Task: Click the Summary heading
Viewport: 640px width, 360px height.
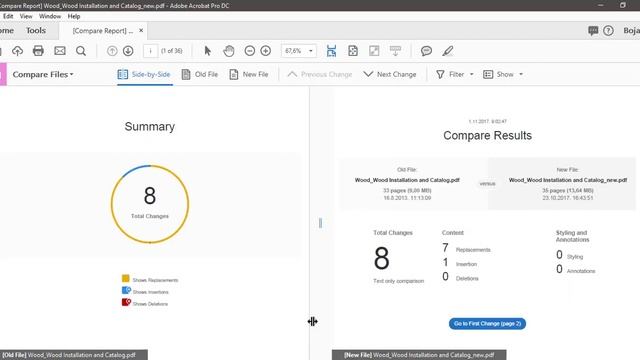Action: 150,127
